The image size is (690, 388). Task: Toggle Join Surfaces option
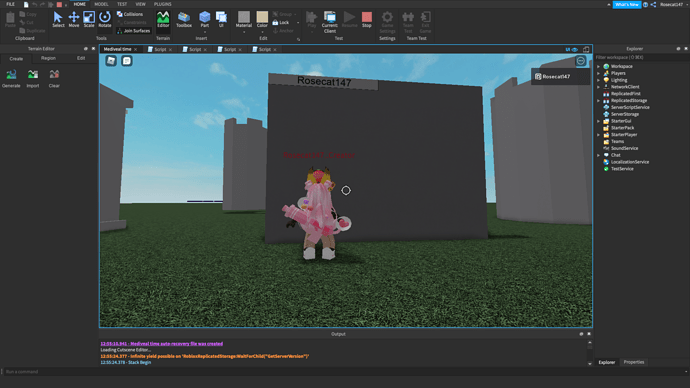coord(133,31)
